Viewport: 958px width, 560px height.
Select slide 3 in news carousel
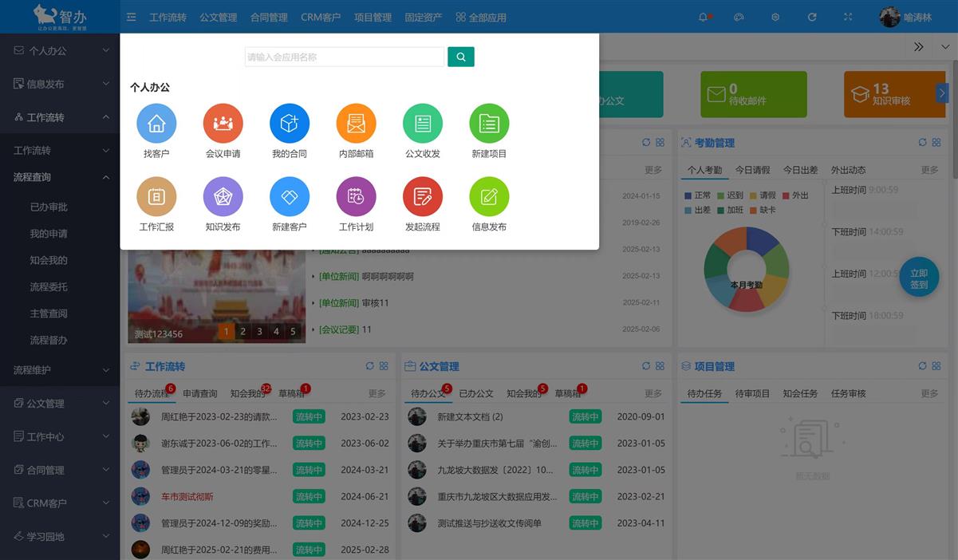click(259, 332)
